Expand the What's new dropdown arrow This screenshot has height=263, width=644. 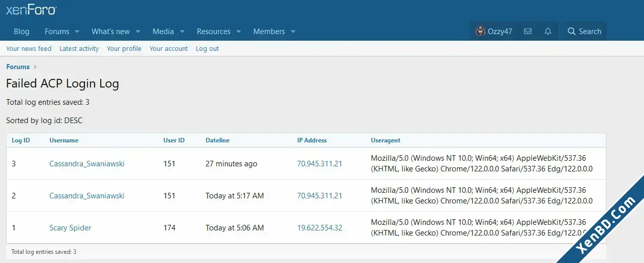[137, 32]
